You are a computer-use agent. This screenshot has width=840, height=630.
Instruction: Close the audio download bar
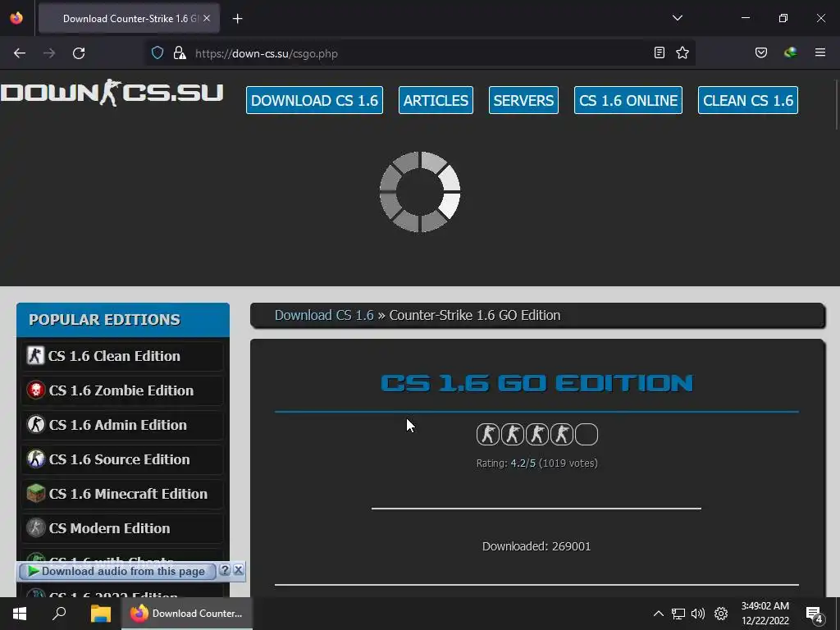(239, 571)
